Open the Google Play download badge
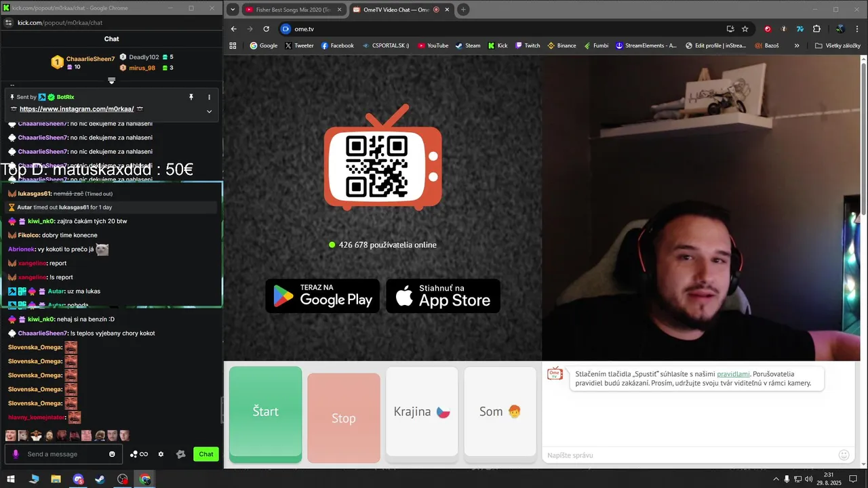868x488 pixels. [323, 296]
